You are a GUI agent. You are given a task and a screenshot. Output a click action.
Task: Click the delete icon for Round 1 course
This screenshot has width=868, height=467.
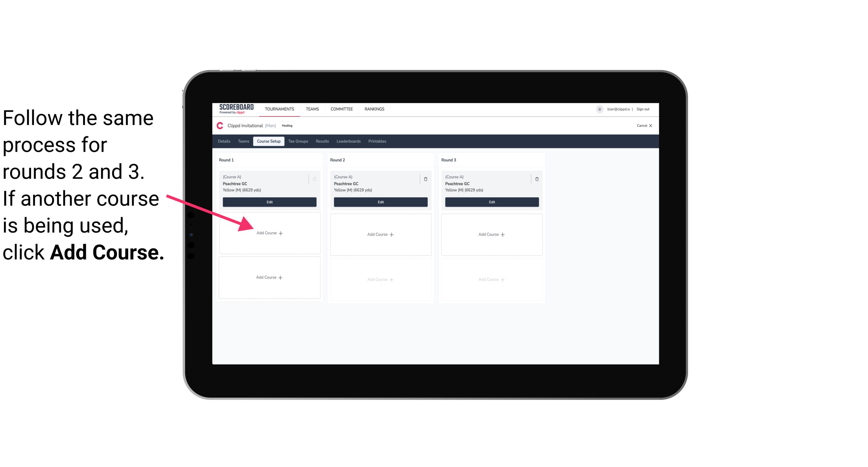315,178
